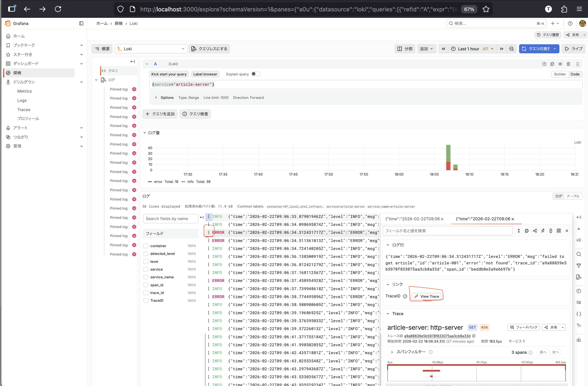Check the container field checkbox
The width and height of the screenshot is (588, 386).
click(x=146, y=246)
